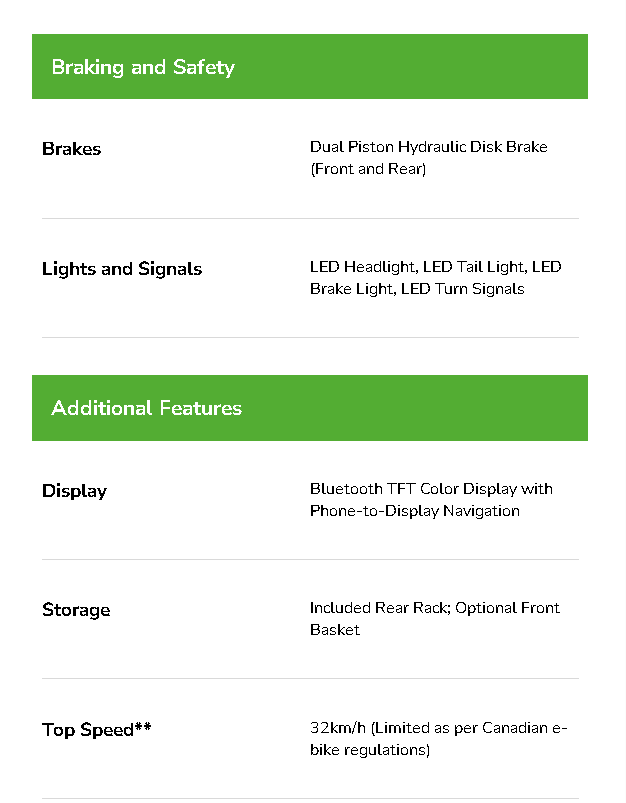Click the double asterisk after Top Speed
This screenshot has height=803, width=626.
pyautogui.click(x=143, y=727)
